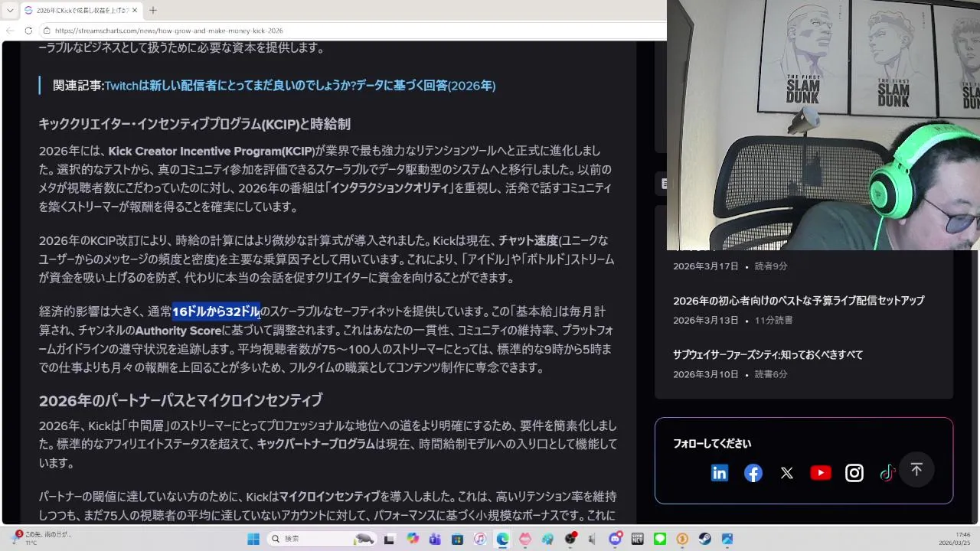Open Task View from the taskbar

[389, 539]
